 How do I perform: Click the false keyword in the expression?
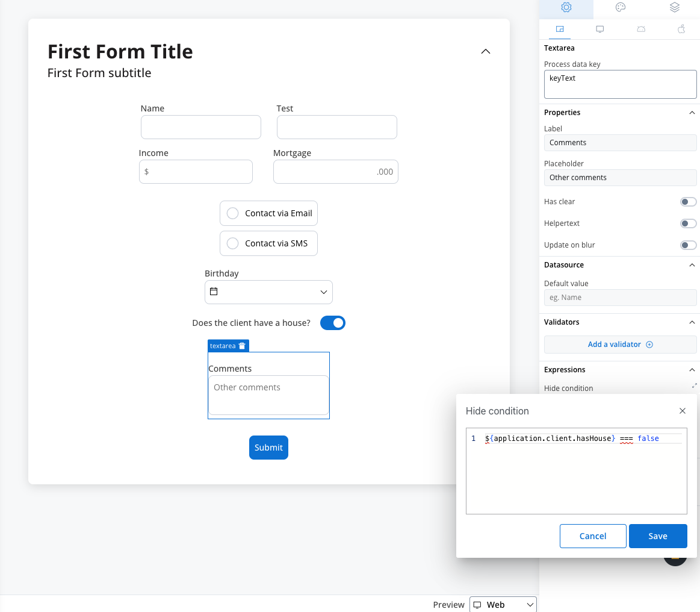tap(648, 439)
